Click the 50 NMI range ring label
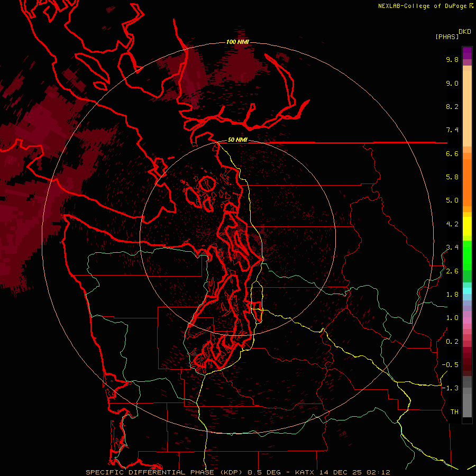This screenshot has width=476, height=476. 237,140
